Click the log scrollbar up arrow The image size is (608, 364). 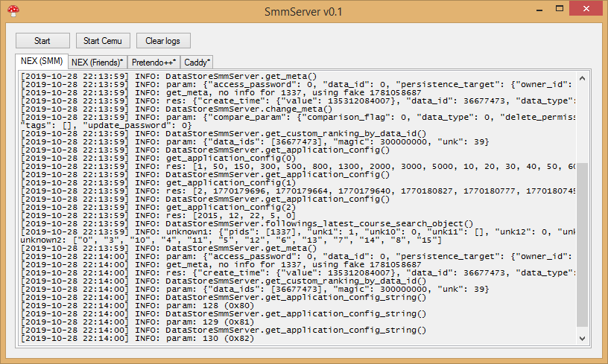tap(582, 79)
